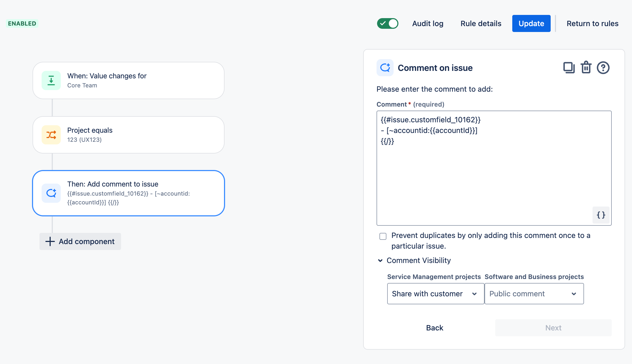Click the Add comment action icon in rule chain

51,193
